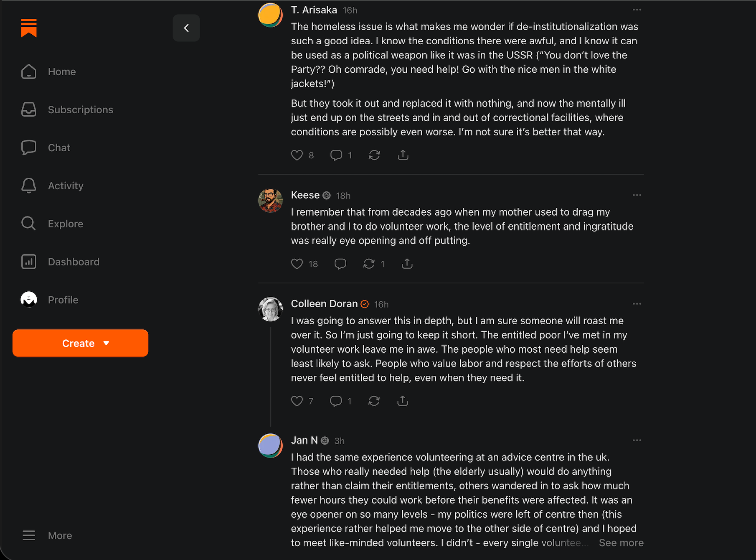Open options menu for Jan N's comment
The image size is (756, 560).
click(637, 440)
